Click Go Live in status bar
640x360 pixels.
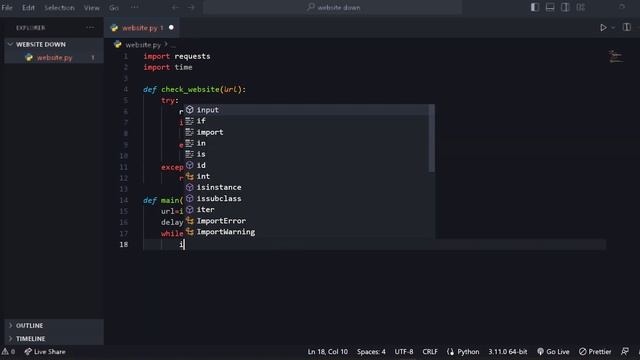(x=553, y=351)
